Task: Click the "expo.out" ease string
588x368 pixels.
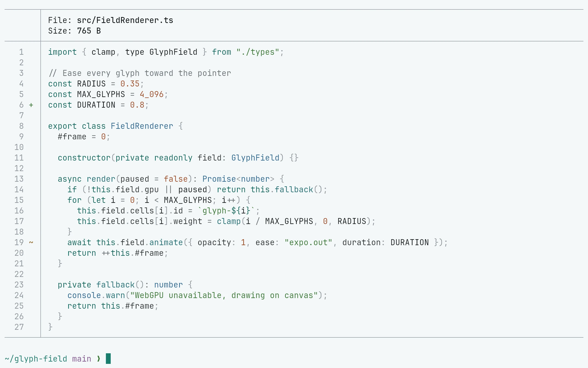Action: coord(308,243)
